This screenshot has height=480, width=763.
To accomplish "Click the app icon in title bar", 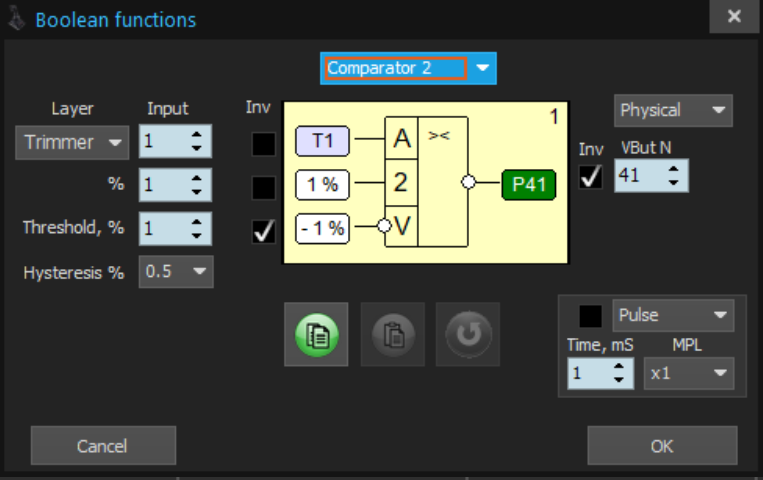I will pyautogui.click(x=16, y=19).
